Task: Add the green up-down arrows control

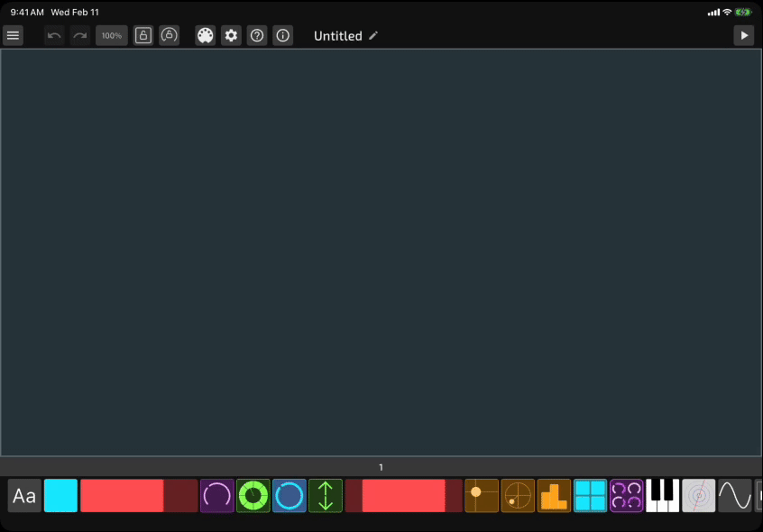Action: [x=326, y=496]
